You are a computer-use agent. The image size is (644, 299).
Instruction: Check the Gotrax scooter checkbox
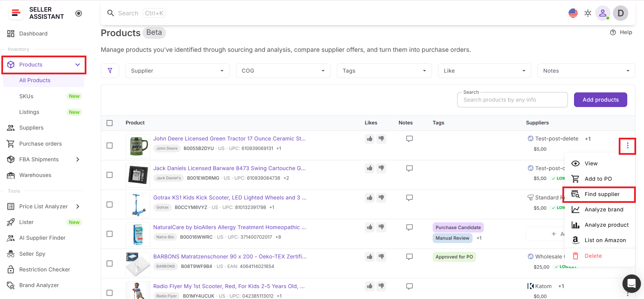[x=110, y=205]
